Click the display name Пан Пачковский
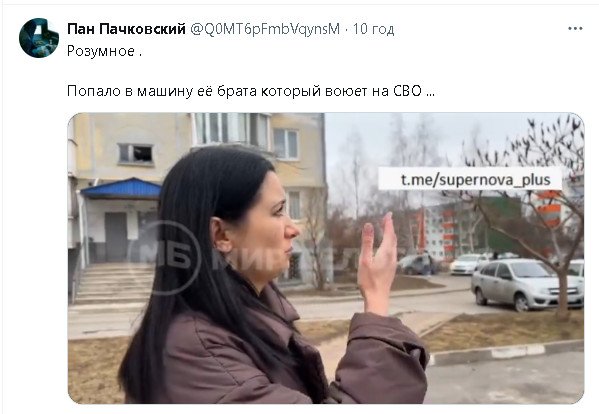 tap(126, 29)
